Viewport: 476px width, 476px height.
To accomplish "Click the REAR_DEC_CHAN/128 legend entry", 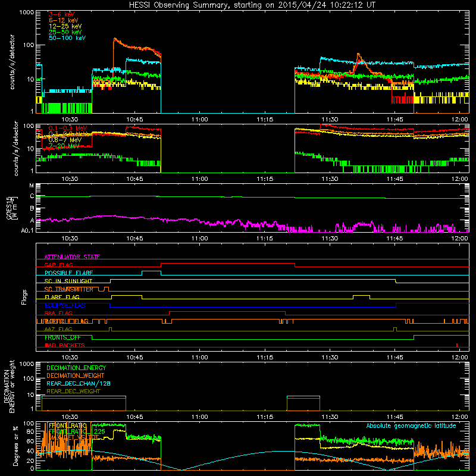I will coord(79,383).
